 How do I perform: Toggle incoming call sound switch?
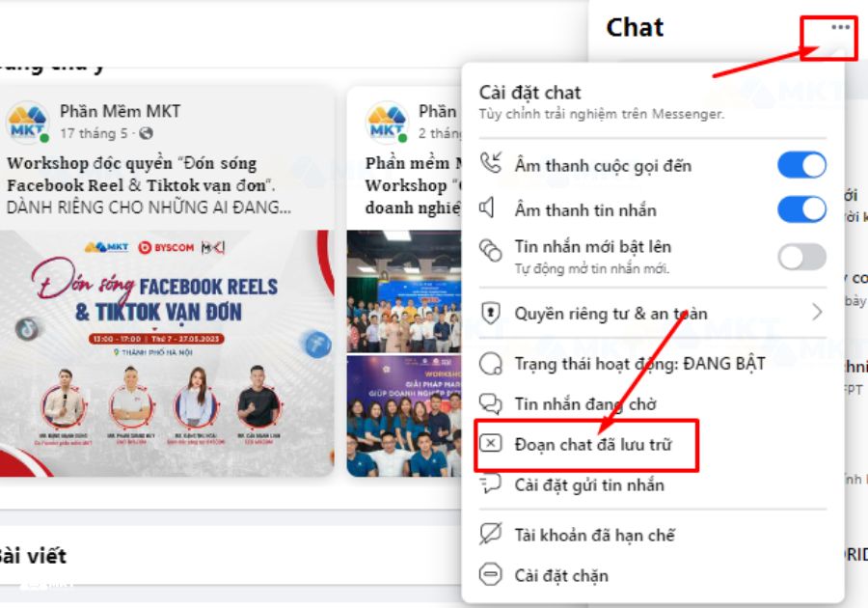(801, 165)
